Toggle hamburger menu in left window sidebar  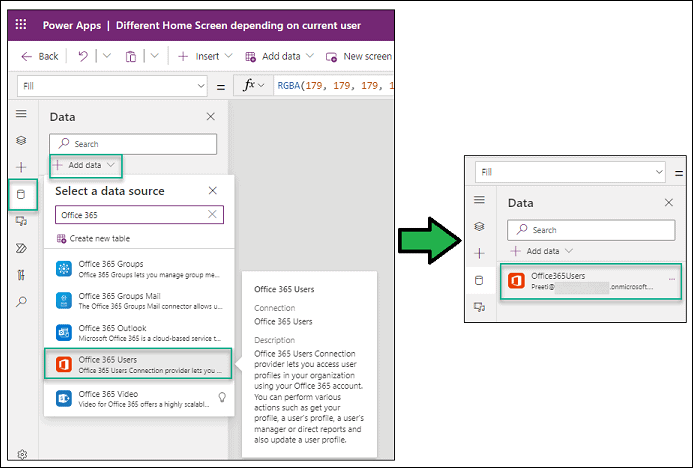(21, 114)
